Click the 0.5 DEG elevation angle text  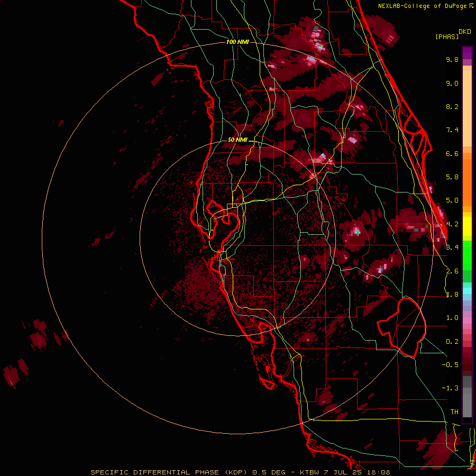tap(269, 472)
